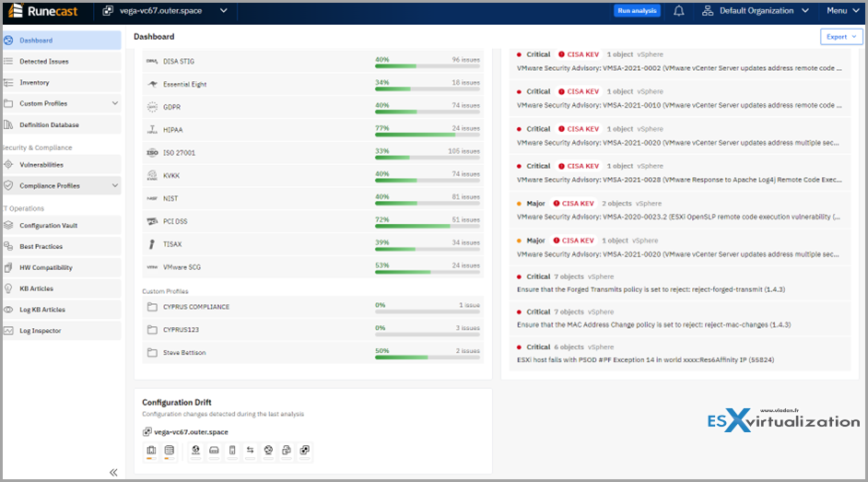Click Configuration Drift host icon
868x482 pixels.
(214, 451)
